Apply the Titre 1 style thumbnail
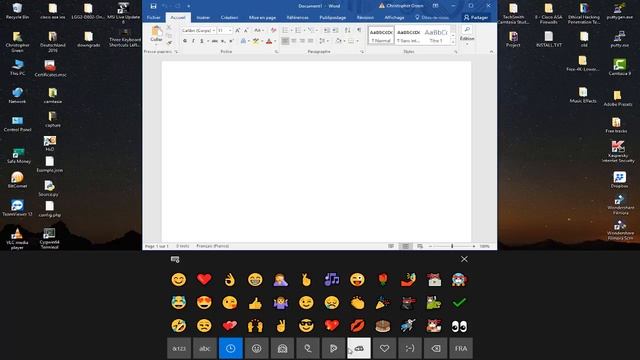Screen dimensions: 640x360 click(x=436, y=35)
